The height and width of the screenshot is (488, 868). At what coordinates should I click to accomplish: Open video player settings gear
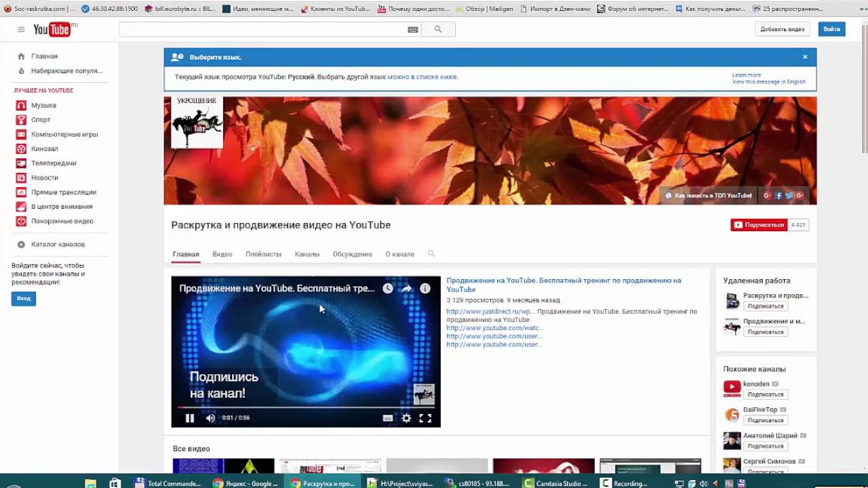[x=406, y=418]
